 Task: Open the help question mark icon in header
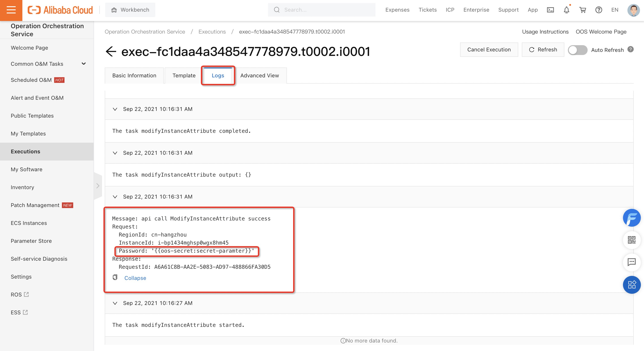(599, 10)
